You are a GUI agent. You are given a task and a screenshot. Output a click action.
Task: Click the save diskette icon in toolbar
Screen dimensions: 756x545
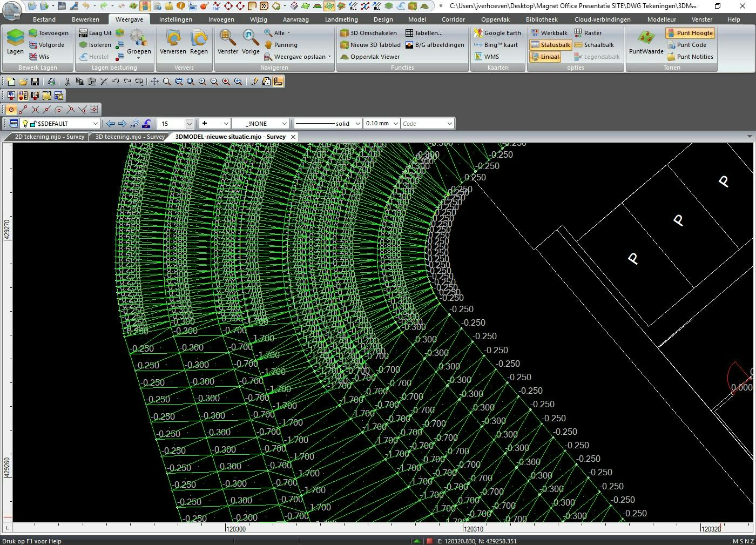[35, 82]
